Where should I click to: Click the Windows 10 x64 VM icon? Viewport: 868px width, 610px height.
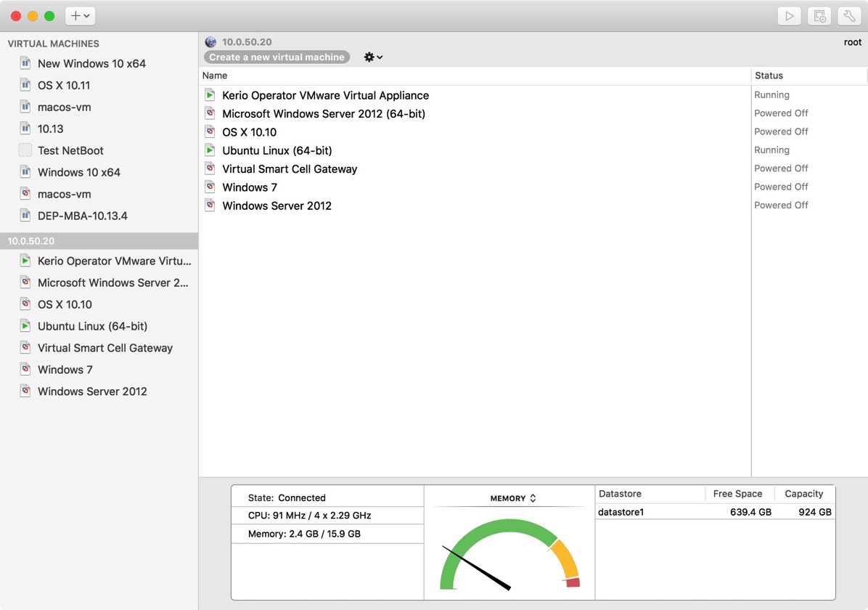25,172
